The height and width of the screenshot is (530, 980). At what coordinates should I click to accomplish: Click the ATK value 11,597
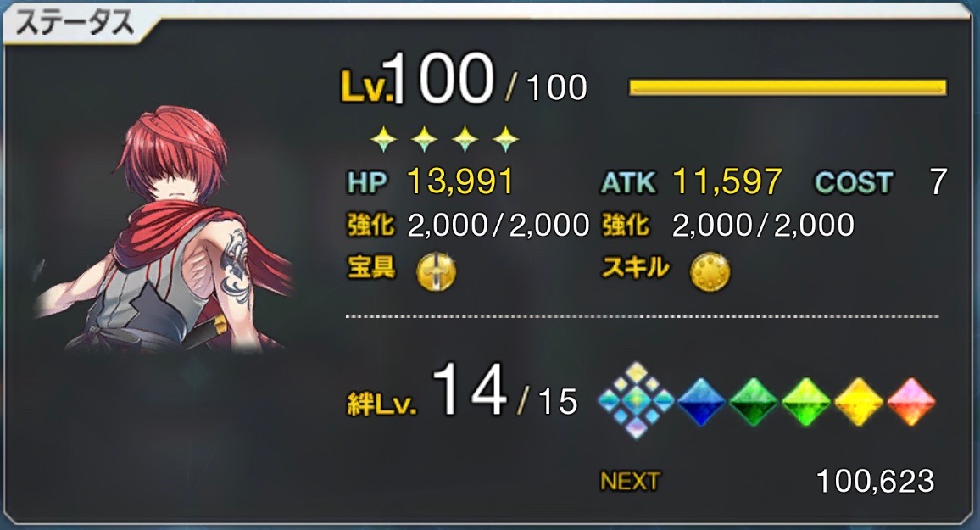727,181
